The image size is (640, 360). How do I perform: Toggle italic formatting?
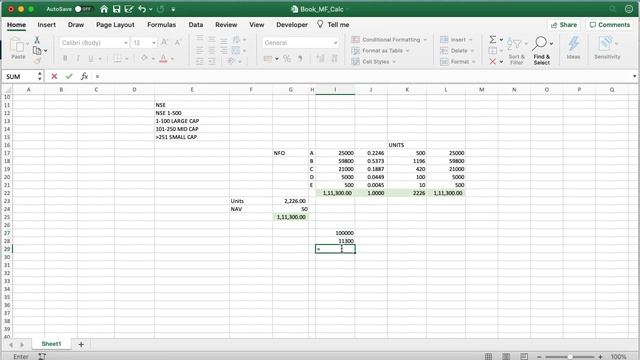78,59
